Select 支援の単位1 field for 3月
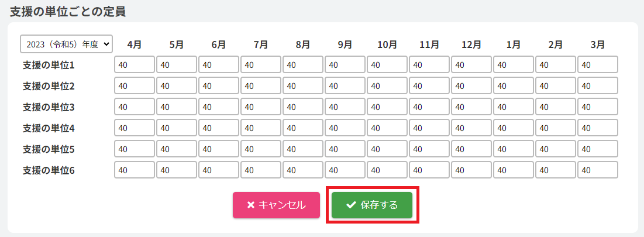Viewport: 644px width, 237px height. point(597,65)
